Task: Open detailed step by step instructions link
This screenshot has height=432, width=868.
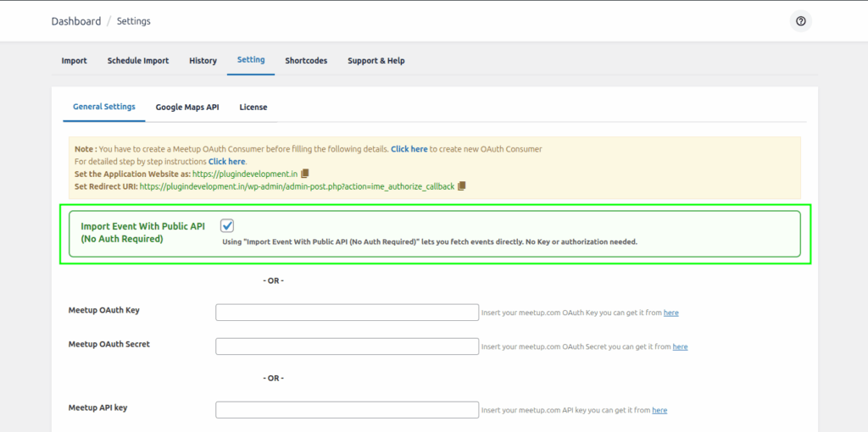Action: click(226, 162)
